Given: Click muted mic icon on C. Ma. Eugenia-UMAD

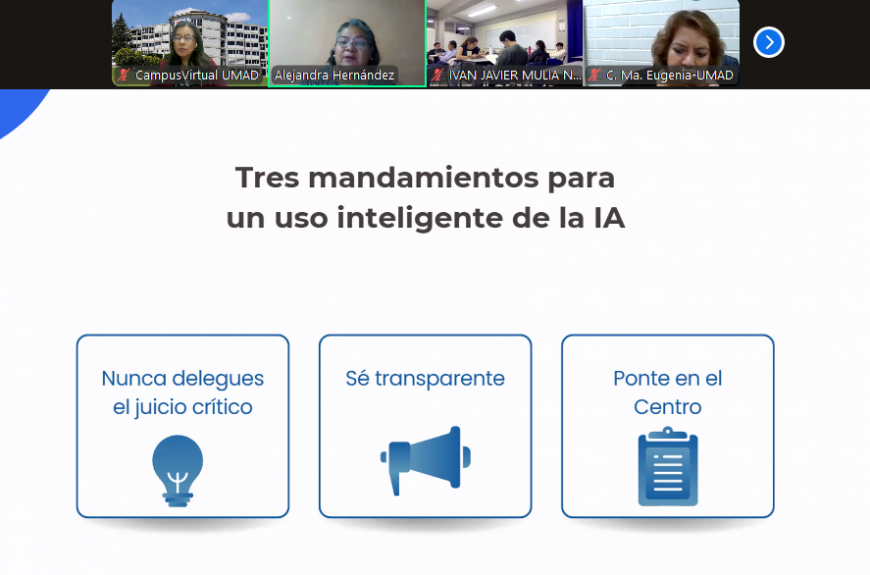Looking at the screenshot, I should click(x=595, y=75).
